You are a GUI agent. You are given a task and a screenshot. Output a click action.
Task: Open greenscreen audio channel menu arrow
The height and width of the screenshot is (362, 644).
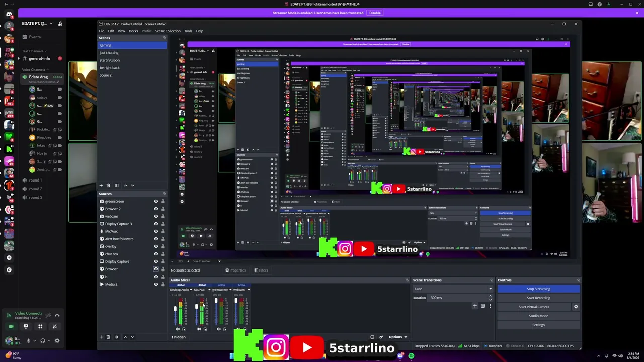[x=230, y=290]
